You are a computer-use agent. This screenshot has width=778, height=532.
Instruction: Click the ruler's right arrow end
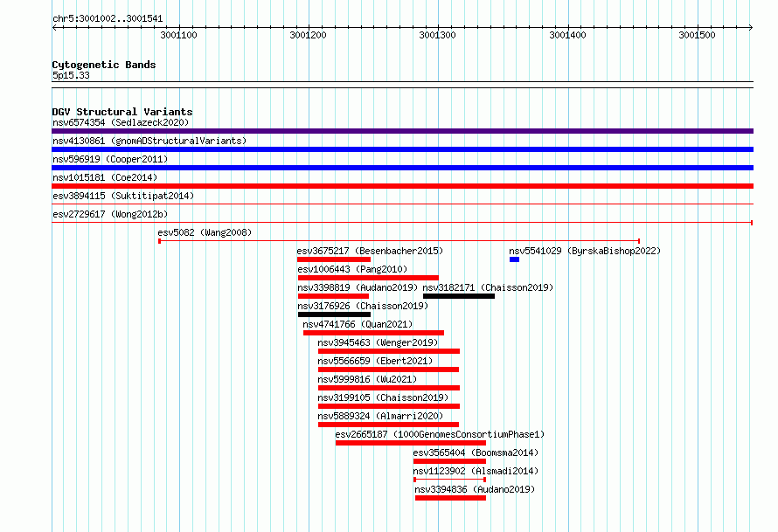point(751,27)
